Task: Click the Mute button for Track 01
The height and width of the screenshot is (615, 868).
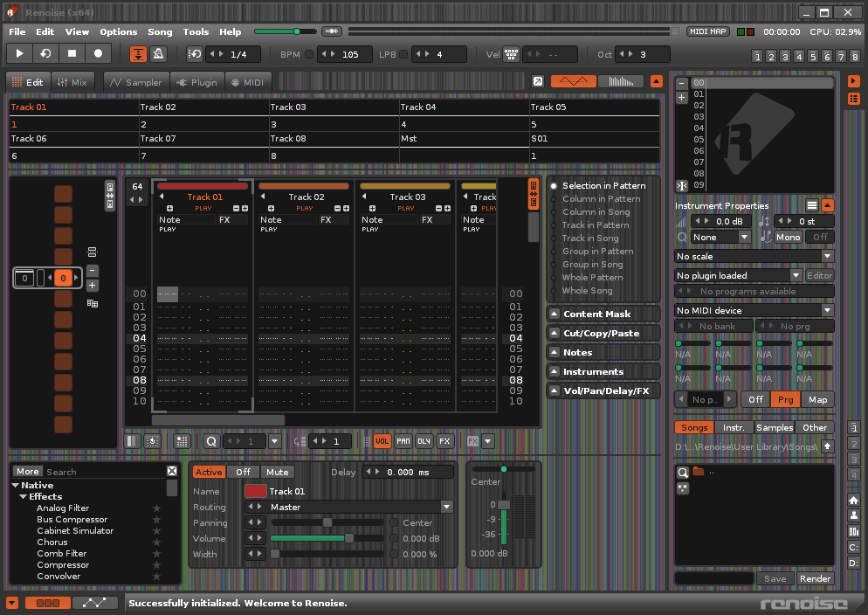Action: [x=278, y=473]
